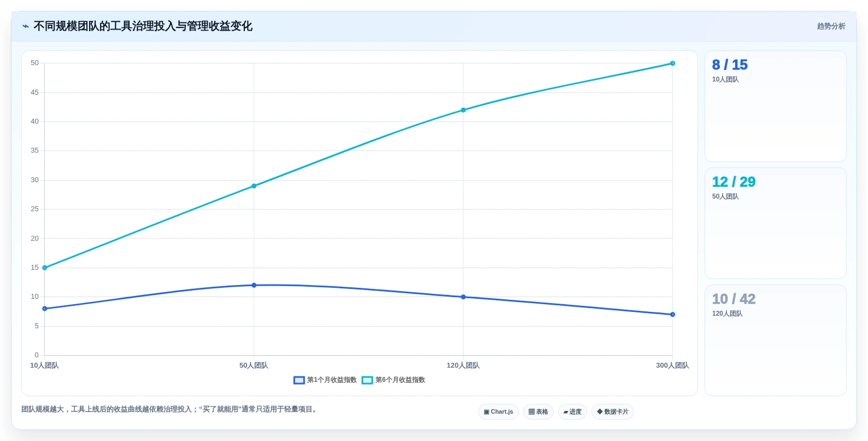The image size is (868, 441).
Task: Click the x-axis label 50人团队
Action: click(254, 365)
